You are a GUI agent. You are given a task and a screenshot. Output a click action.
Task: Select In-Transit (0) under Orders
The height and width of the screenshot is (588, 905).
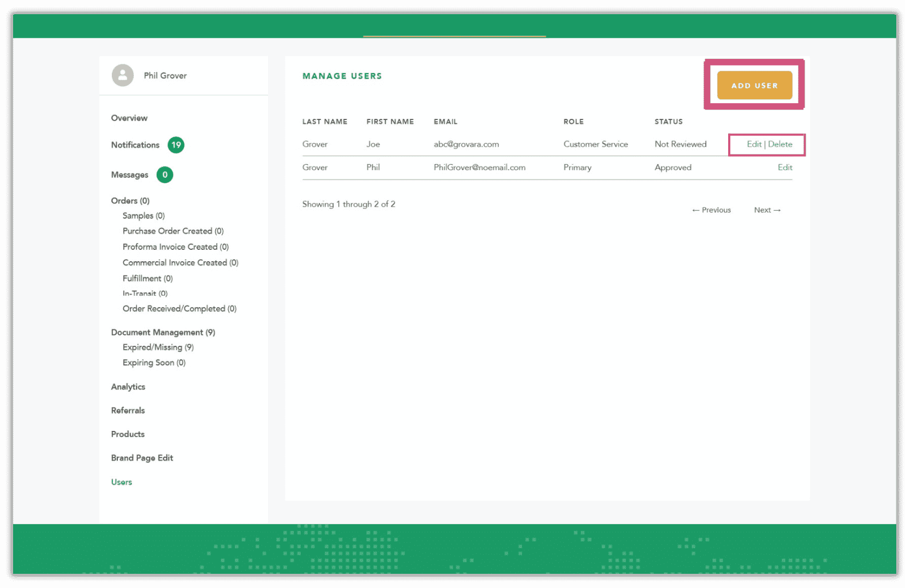click(145, 293)
